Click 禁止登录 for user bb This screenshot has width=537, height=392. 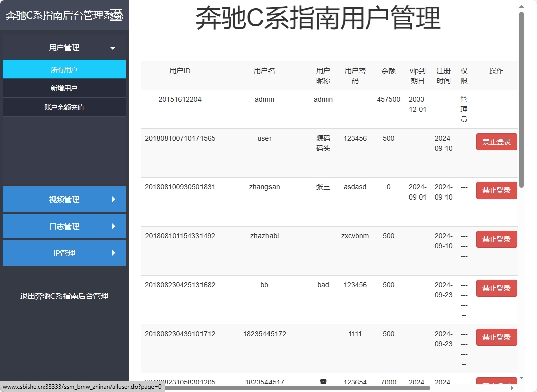tap(496, 288)
